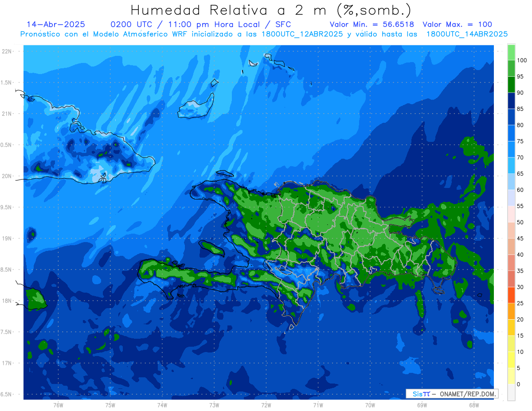The width and height of the screenshot is (532, 411).
Task: Select the date label "14-Abr-2025"
Action: coord(56,24)
